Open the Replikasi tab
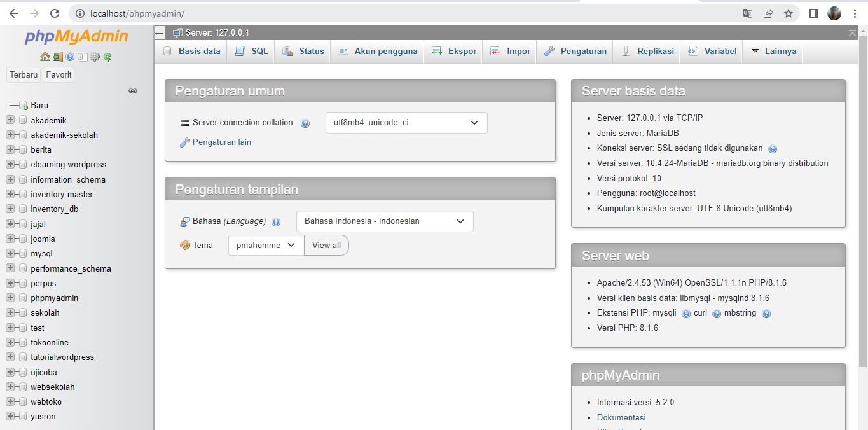The height and width of the screenshot is (430, 868). point(647,52)
